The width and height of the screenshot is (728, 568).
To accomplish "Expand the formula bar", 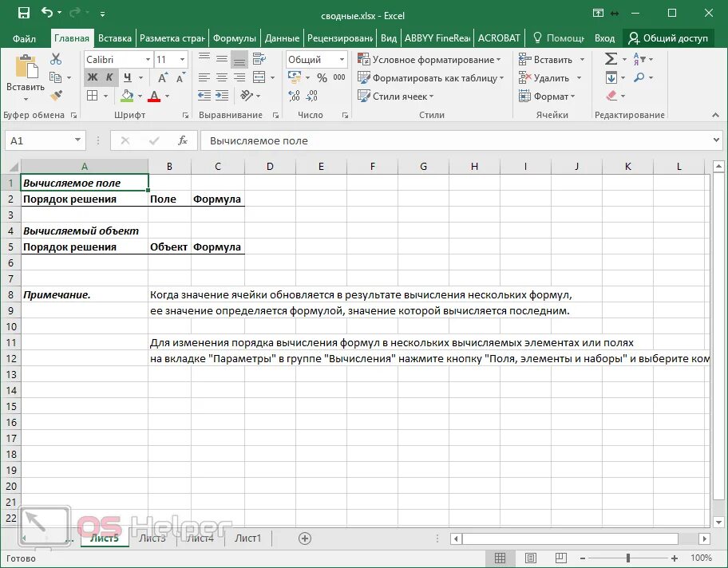I will pos(716,140).
